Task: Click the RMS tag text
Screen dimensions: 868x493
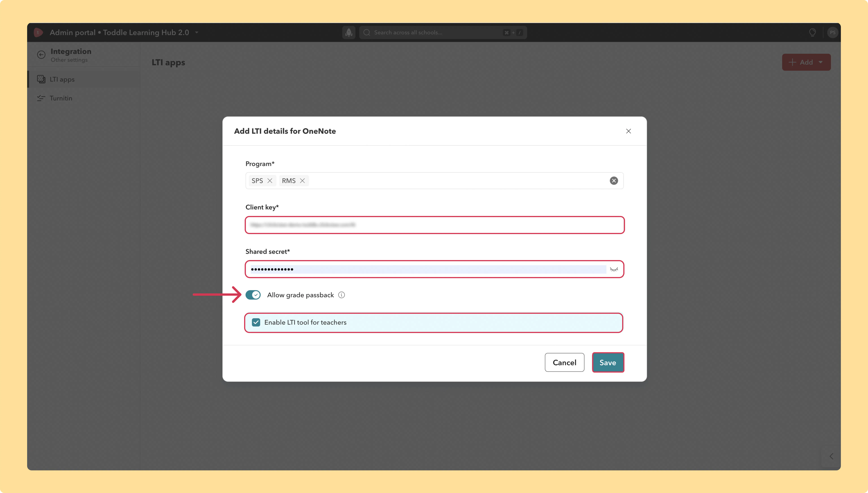Action: coord(289,181)
